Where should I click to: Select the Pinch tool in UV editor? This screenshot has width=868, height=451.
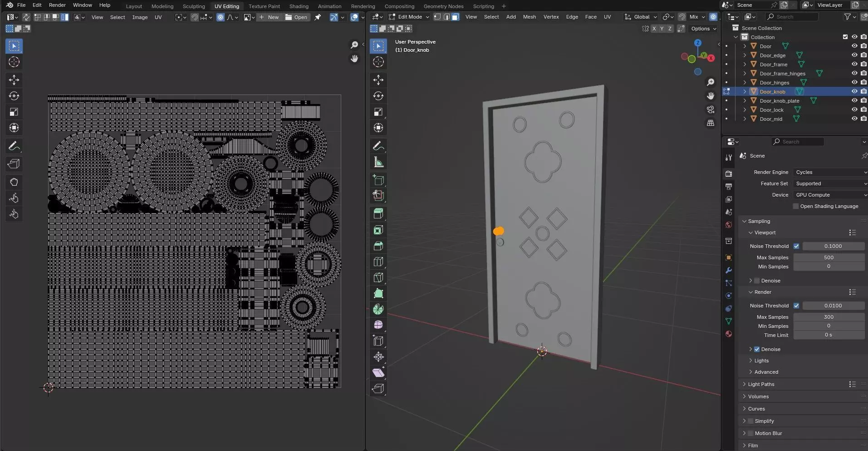point(14,214)
